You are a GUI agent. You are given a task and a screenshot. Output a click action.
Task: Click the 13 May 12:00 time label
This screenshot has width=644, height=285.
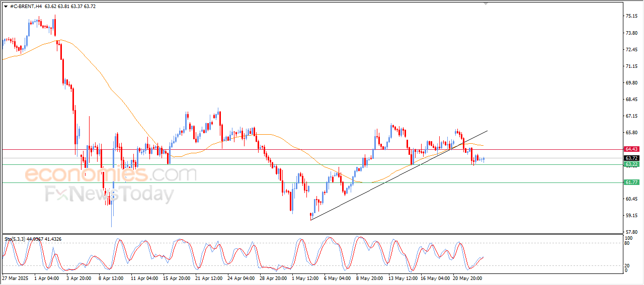(403, 278)
